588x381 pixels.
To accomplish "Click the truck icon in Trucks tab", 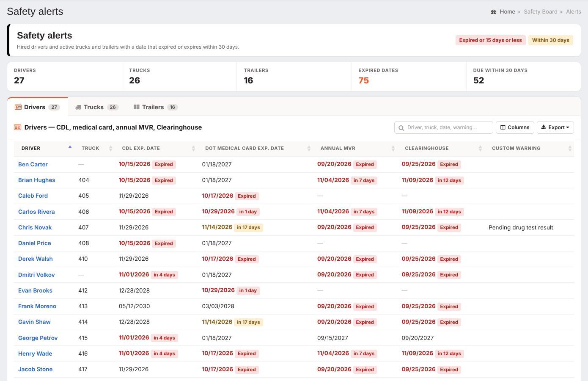I will click(x=78, y=107).
